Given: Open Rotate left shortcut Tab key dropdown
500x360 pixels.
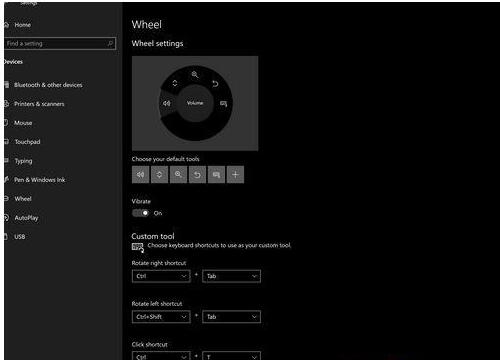Looking at the screenshot, I should tap(231, 317).
